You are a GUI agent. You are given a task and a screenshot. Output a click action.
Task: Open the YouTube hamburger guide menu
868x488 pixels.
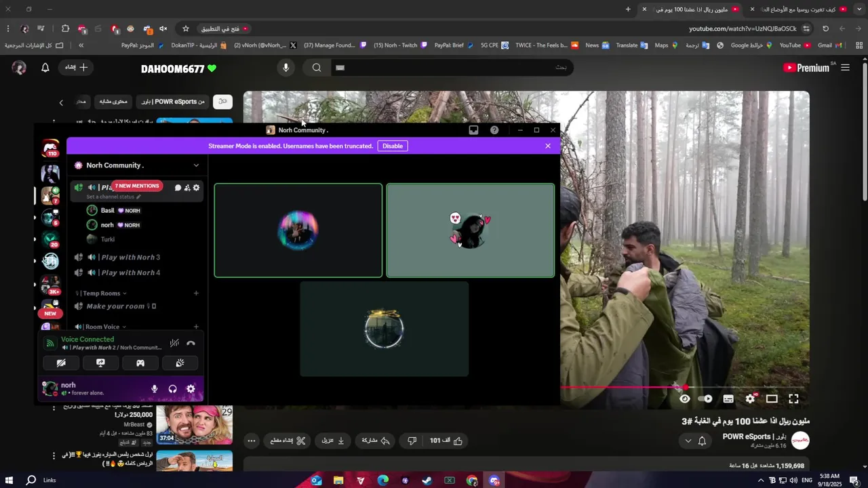[845, 67]
